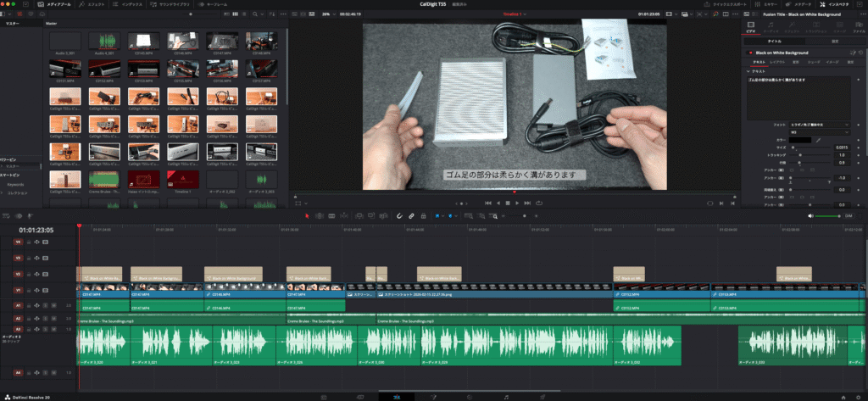Lock video track V2
This screenshot has width=868, height=401.
[x=30, y=273]
